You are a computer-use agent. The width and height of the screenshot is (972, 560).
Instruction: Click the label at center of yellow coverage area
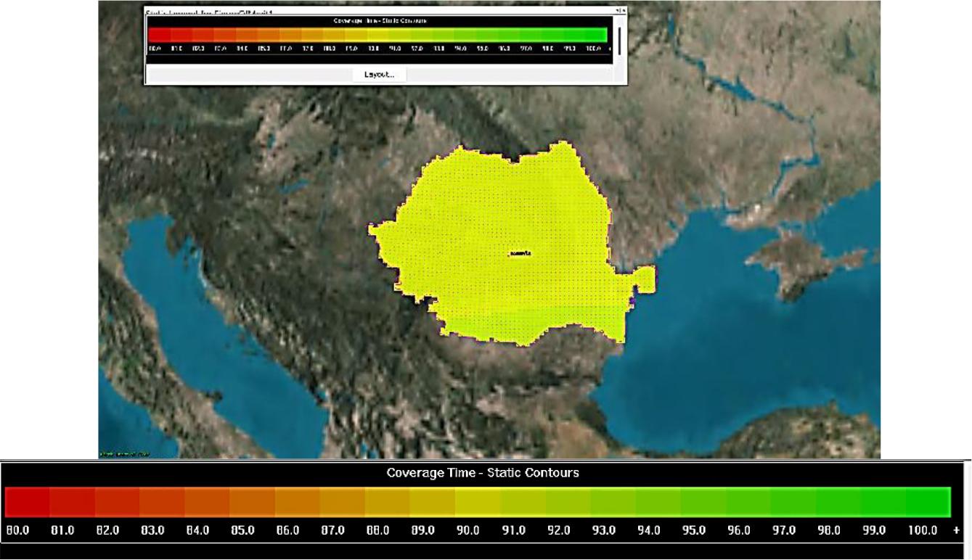pyautogui.click(x=520, y=254)
